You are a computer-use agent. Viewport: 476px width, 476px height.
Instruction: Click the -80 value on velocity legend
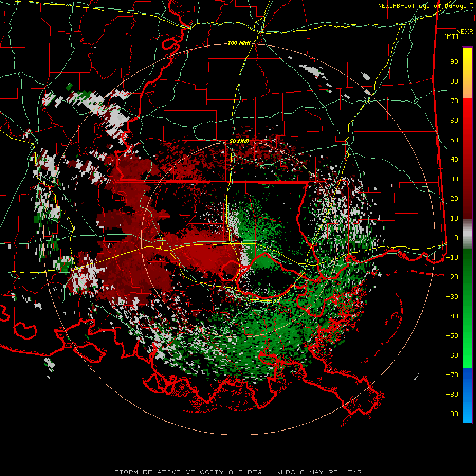click(452, 395)
